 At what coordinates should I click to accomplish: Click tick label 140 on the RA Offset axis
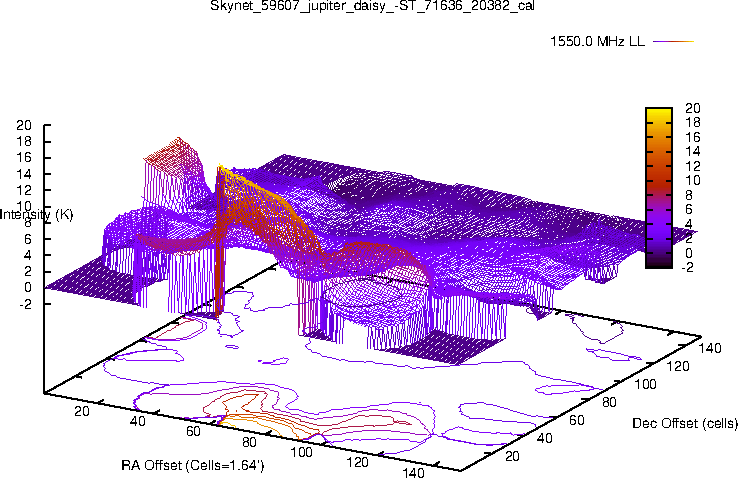(x=413, y=472)
